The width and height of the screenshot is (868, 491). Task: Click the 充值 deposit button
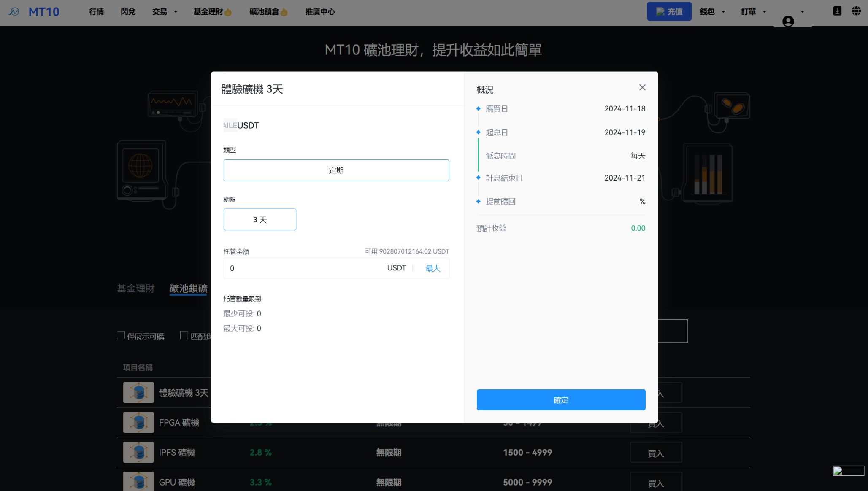(x=669, y=11)
